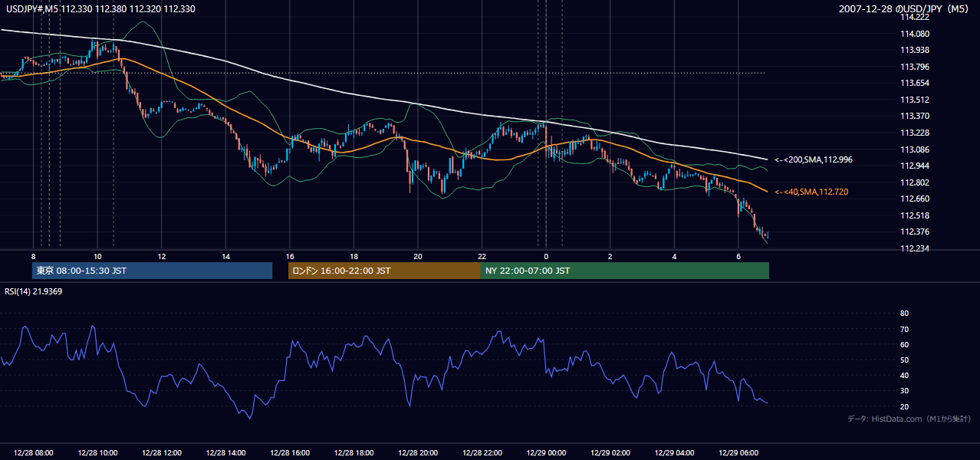Click RSI scale value 70
The image size is (980, 460).
(x=904, y=329)
